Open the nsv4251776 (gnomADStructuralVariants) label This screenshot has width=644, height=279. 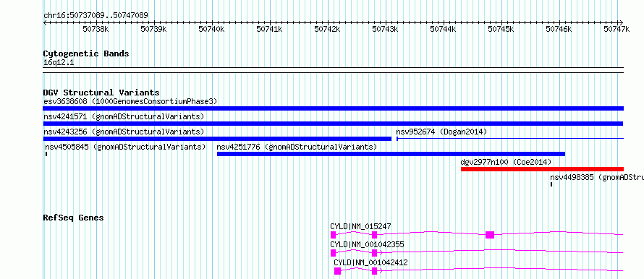[297, 147]
